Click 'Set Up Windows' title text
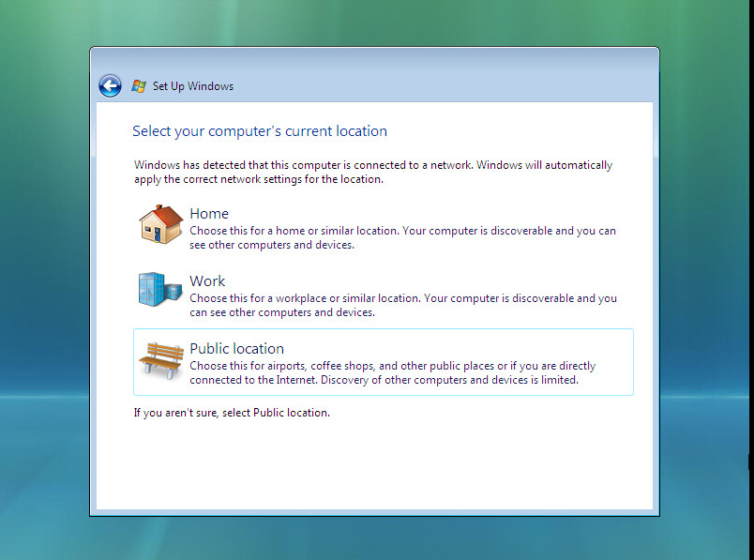754x560 pixels. tap(193, 86)
